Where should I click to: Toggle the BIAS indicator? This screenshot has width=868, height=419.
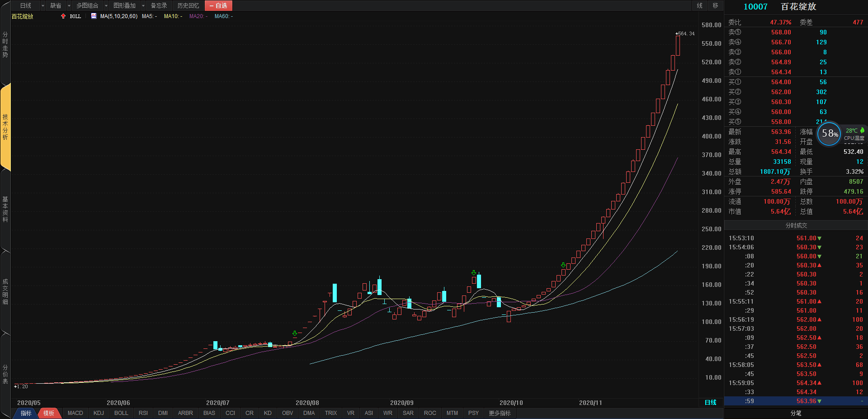pos(209,413)
